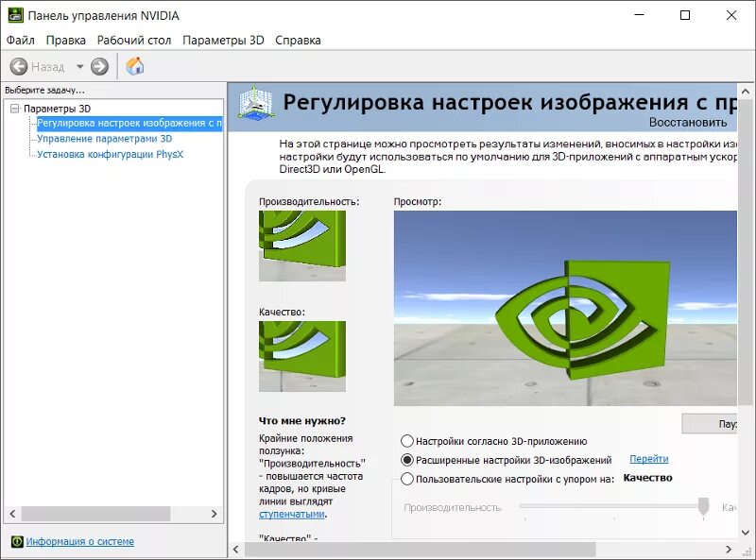This screenshot has width=756, height=560.
Task: Maximize the NVIDIA control panel window
Action: (685, 15)
